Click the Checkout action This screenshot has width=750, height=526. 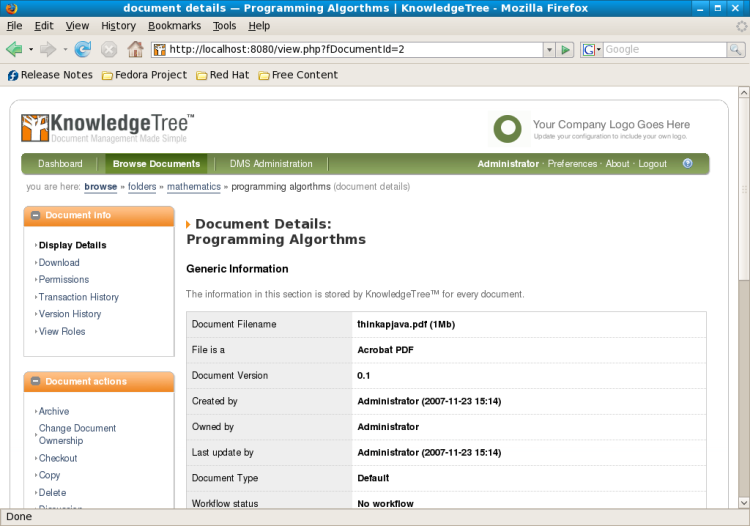click(x=58, y=458)
